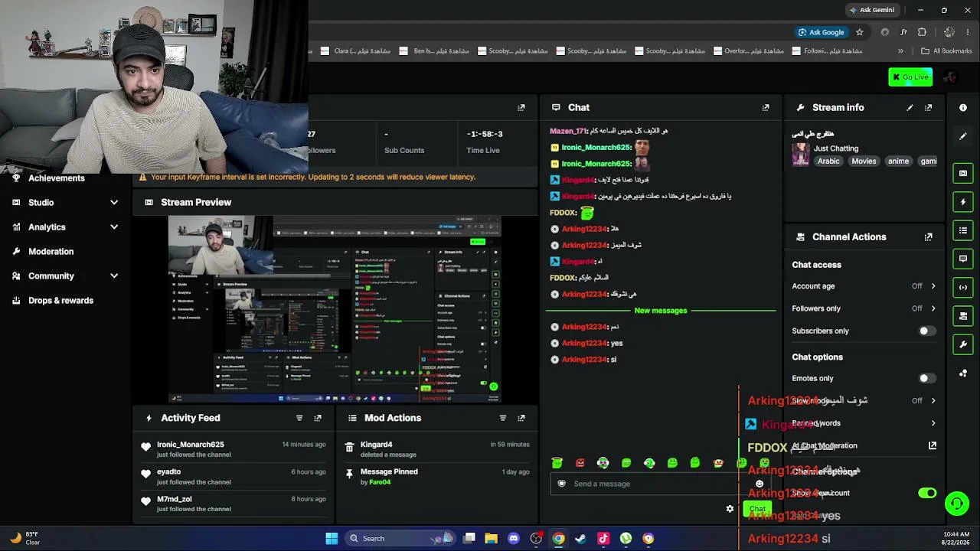Expand the Community sidebar section
This screenshot has height=551, width=980.
point(114,276)
